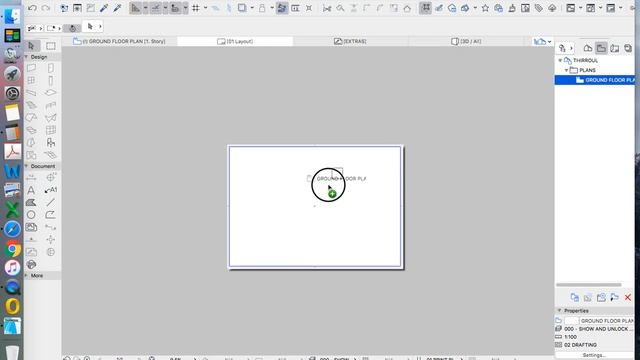Collapse the Document toolbox section
Screen dimensions: 640x360
point(27,166)
